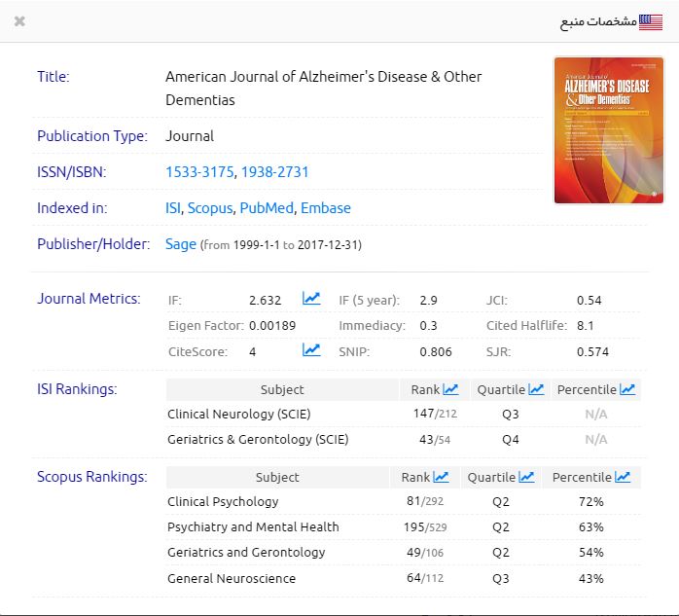The width and height of the screenshot is (679, 616).
Task: Open the CiteScore trend chart icon
Action: [311, 350]
